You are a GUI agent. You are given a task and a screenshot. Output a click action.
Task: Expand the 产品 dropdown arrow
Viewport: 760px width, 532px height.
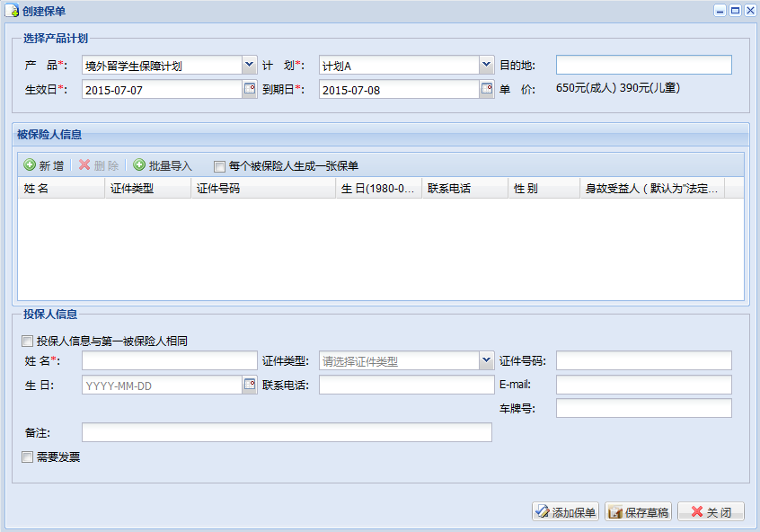click(250, 65)
